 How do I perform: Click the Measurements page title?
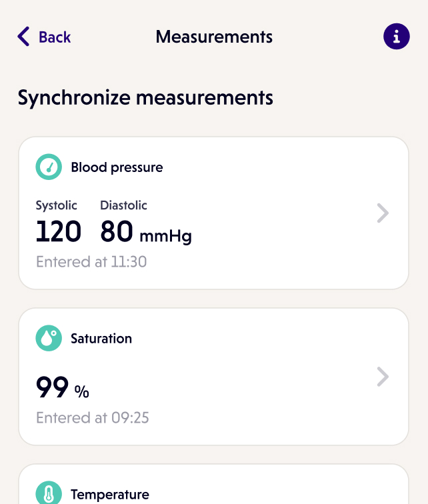(x=214, y=37)
